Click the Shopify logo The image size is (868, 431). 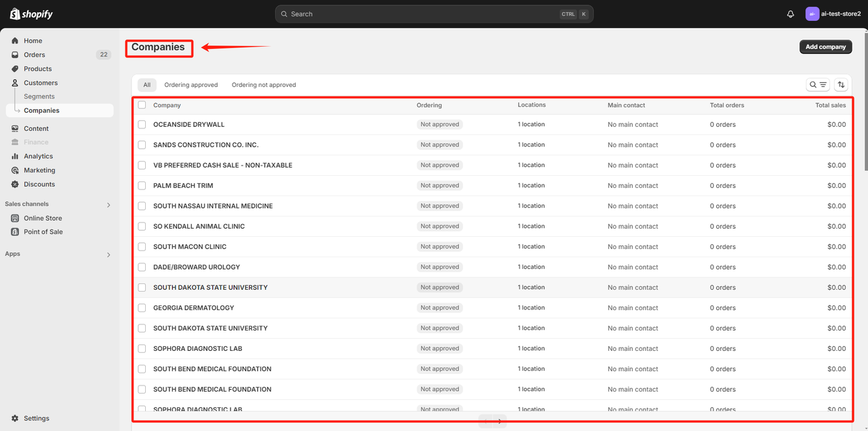[x=31, y=14]
